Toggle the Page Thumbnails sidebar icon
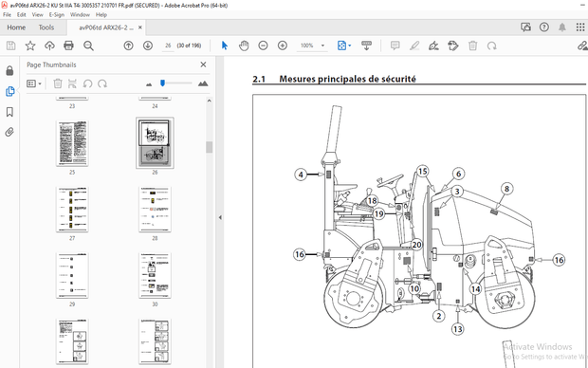Viewport: 588px width, 368px height. 9,91
